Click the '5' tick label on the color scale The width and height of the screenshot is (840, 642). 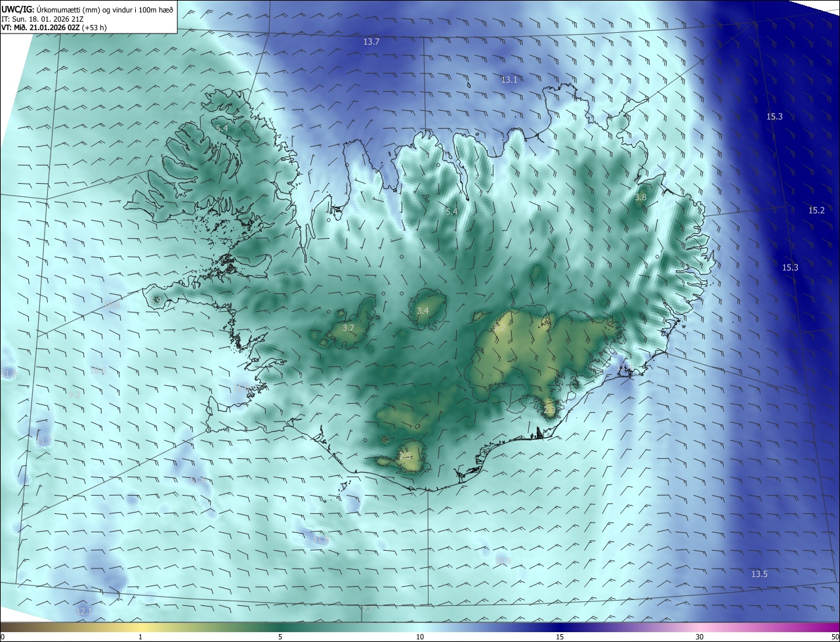point(280,637)
